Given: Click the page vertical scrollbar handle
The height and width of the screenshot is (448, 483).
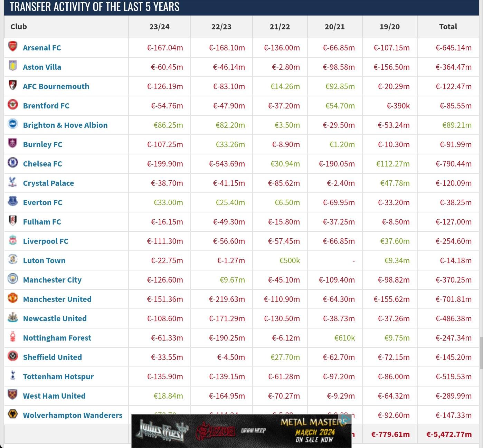Looking at the screenshot, I should 481,353.
